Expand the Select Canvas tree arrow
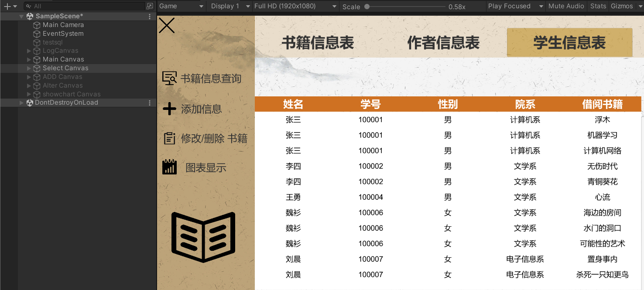The height and width of the screenshot is (290, 644). 29,68
